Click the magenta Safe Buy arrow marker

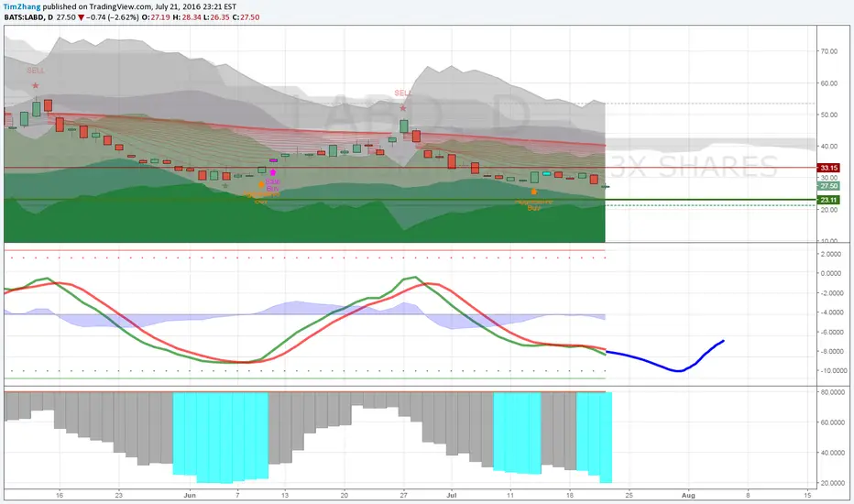(x=273, y=172)
